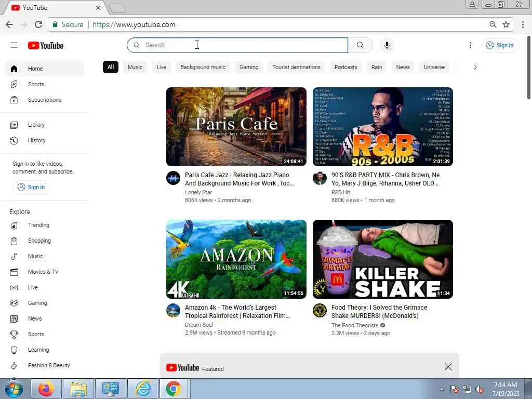Click the YouTube logo
Screen dimensions: 532x399
tap(46, 46)
